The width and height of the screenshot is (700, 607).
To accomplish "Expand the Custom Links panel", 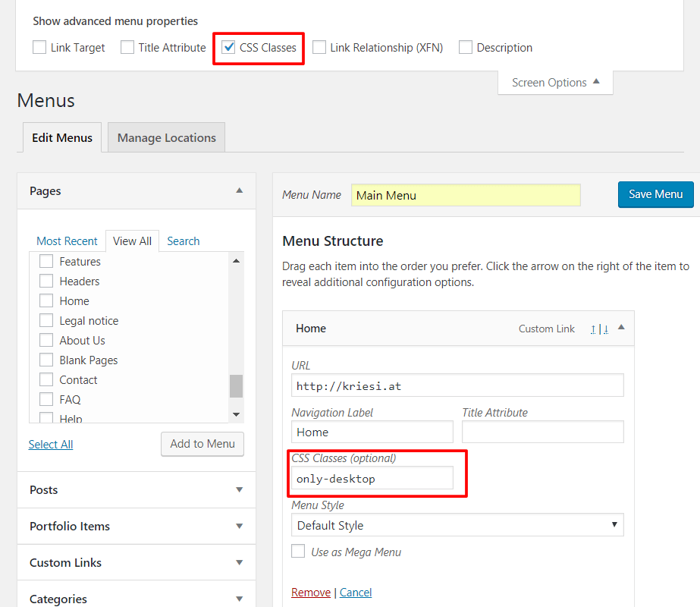I will pos(240,563).
